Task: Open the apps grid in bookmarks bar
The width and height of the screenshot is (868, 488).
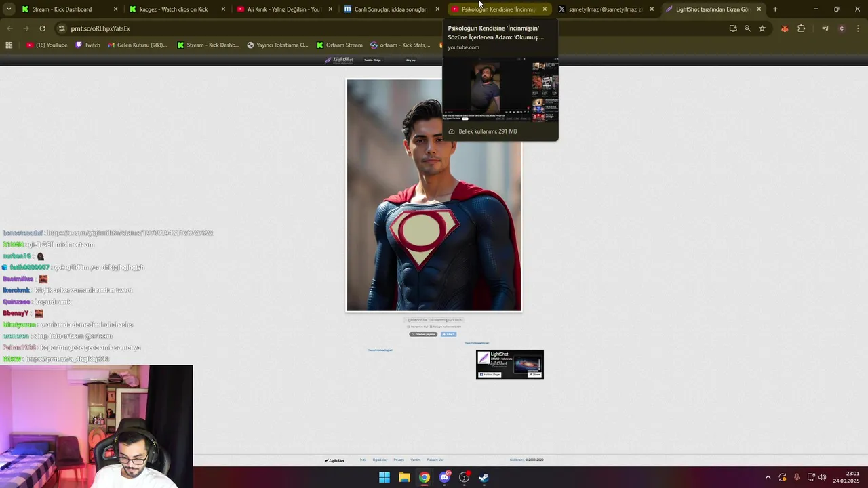Action: click(9, 45)
